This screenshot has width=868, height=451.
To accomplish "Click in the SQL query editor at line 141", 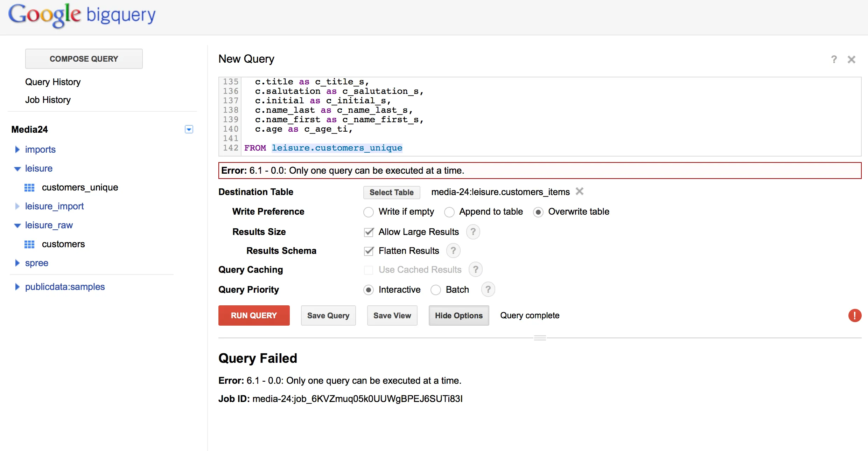I will pyautogui.click(x=551, y=139).
